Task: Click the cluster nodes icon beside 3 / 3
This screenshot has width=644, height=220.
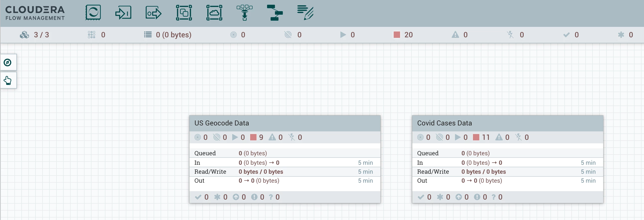Action: (25, 35)
